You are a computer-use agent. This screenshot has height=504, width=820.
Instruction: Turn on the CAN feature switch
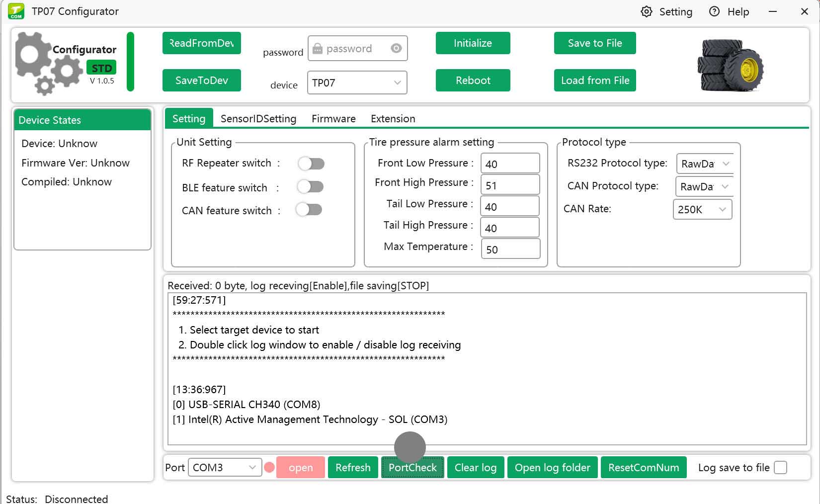(309, 210)
